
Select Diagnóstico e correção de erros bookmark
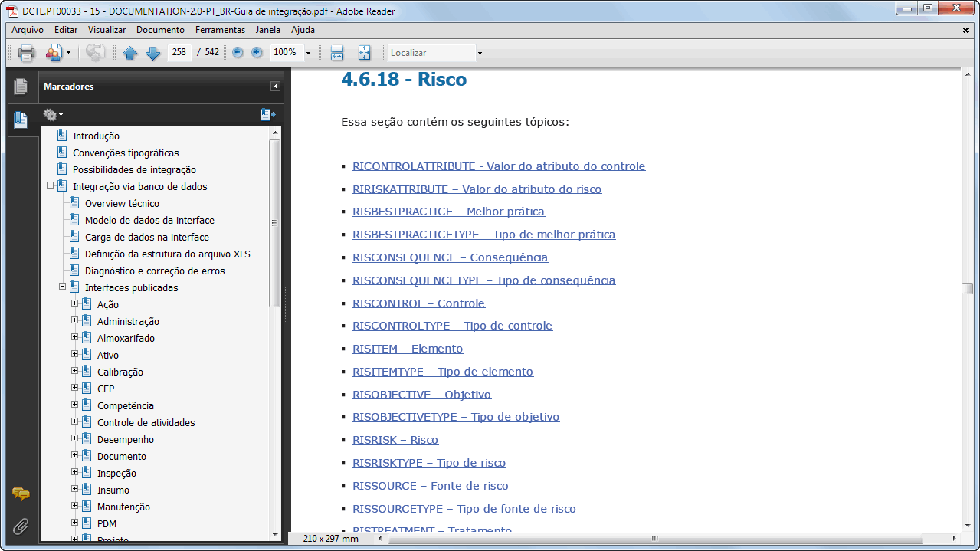click(155, 271)
